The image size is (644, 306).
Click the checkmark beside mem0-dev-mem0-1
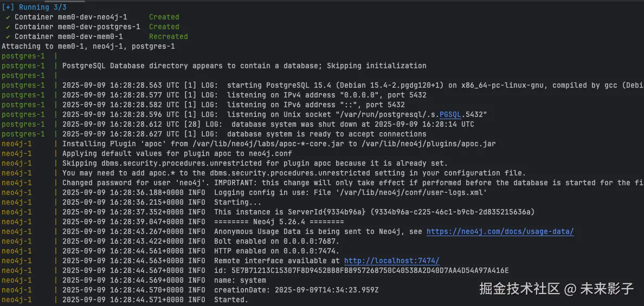point(8,37)
